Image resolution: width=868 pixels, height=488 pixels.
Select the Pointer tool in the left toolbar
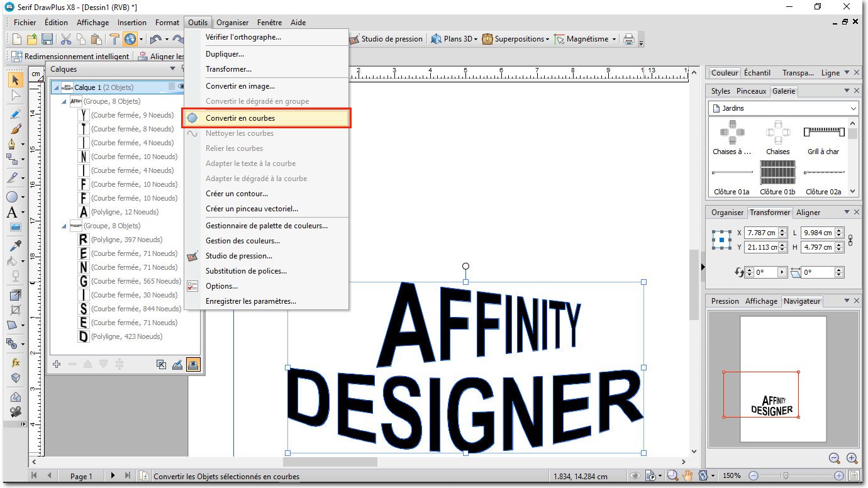(x=16, y=80)
